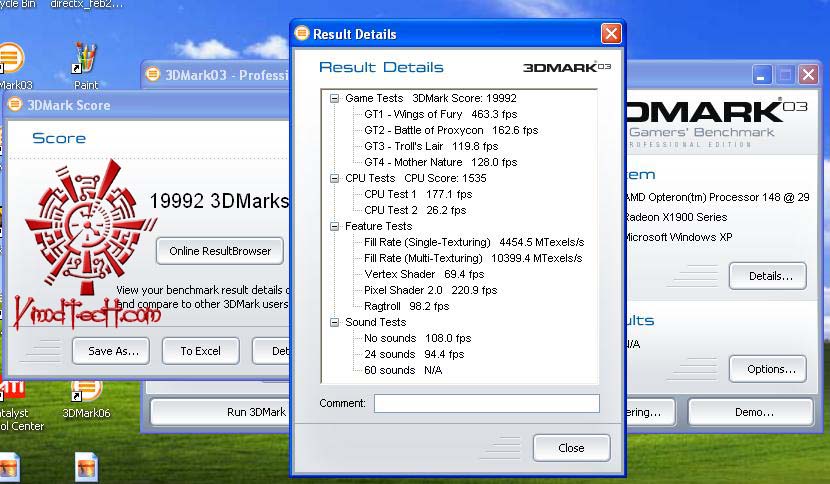Launch the Demo in 3DMark03 window
The image size is (830, 484).
coord(751,412)
